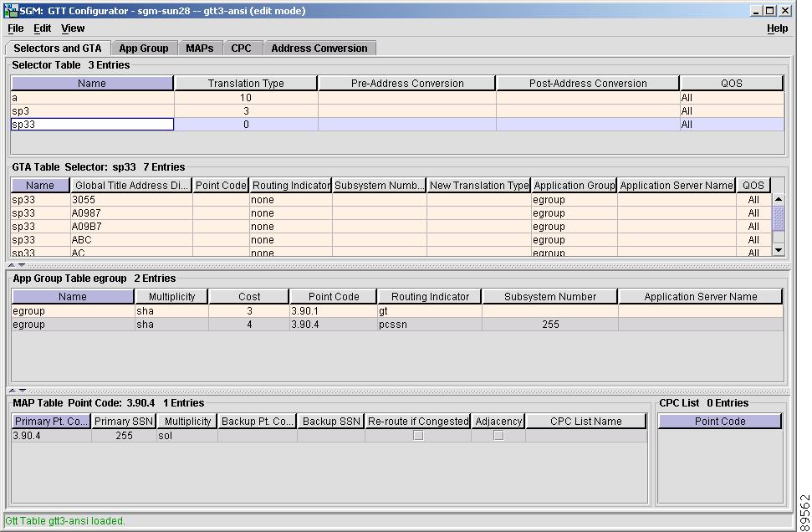Image resolution: width=812 pixels, height=532 pixels.
Task: Expand the pane above MAP Table divider
Action: [x=23, y=391]
